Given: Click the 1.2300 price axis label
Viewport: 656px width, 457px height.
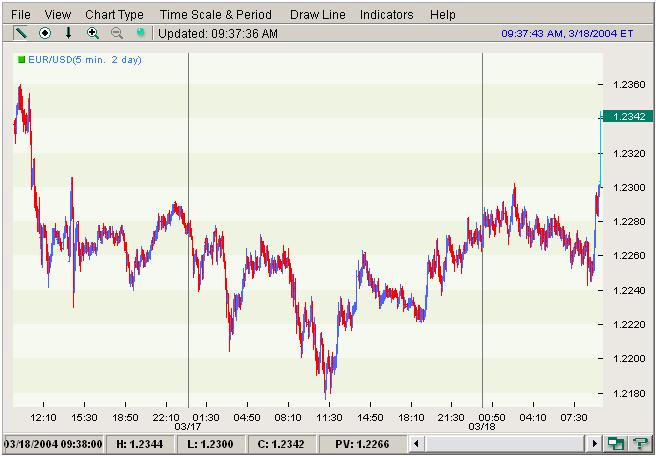Looking at the screenshot, I should pos(629,187).
